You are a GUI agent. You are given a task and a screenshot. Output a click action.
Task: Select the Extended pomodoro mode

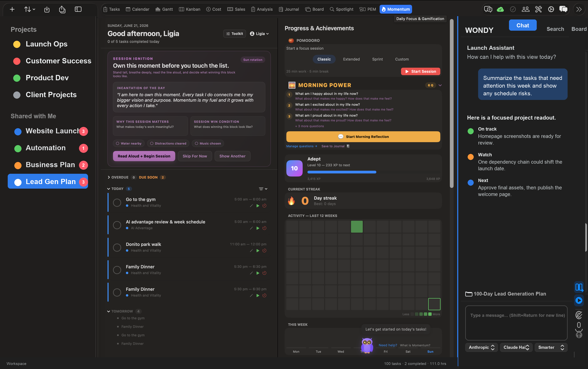coord(351,59)
